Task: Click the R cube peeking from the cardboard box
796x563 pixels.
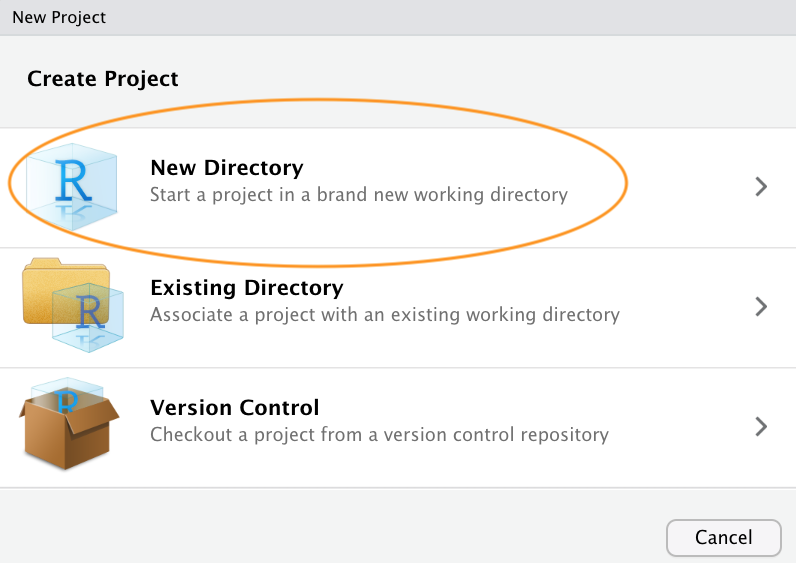Action: [x=68, y=397]
